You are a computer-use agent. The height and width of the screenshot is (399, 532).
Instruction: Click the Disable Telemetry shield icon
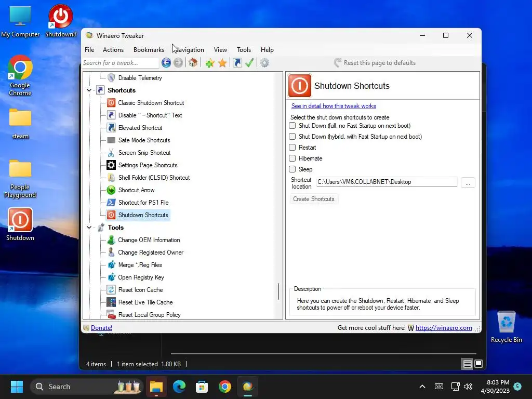111,78
